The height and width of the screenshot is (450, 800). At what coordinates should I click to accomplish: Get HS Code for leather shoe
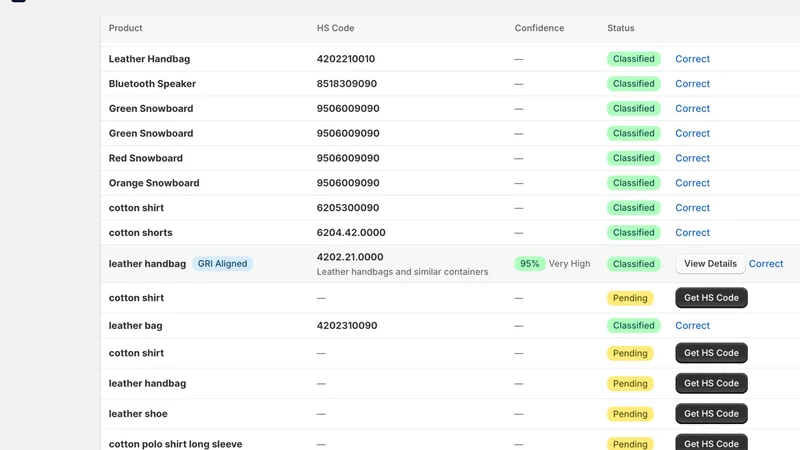click(711, 414)
